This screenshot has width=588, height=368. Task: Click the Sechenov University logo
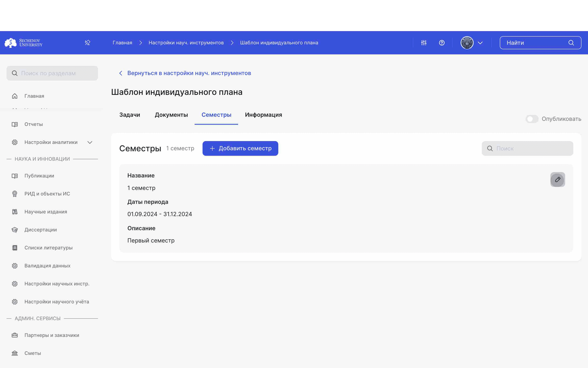coord(23,43)
